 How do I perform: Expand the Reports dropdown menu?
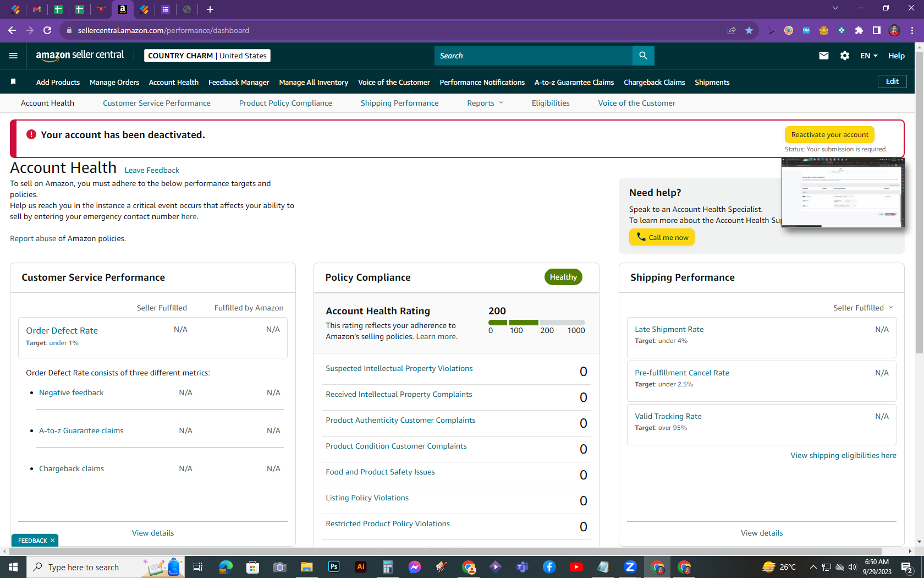tap(485, 103)
